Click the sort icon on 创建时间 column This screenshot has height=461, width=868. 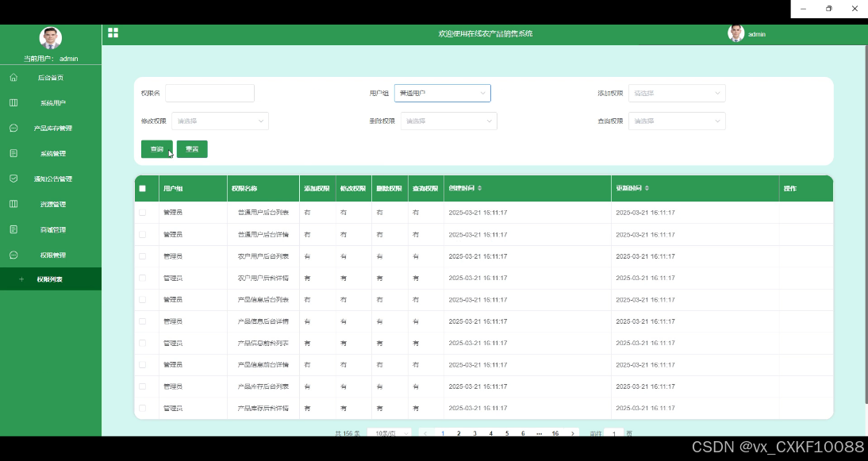pos(479,189)
